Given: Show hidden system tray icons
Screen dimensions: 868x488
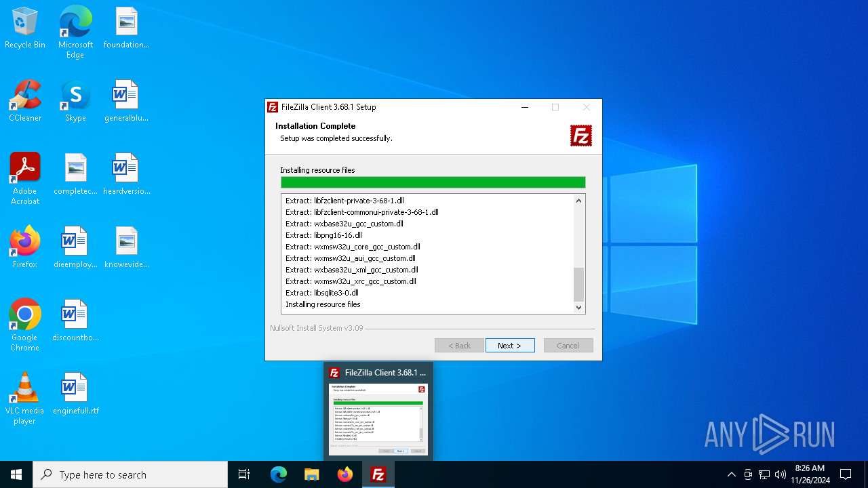Looking at the screenshot, I should tap(731, 474).
